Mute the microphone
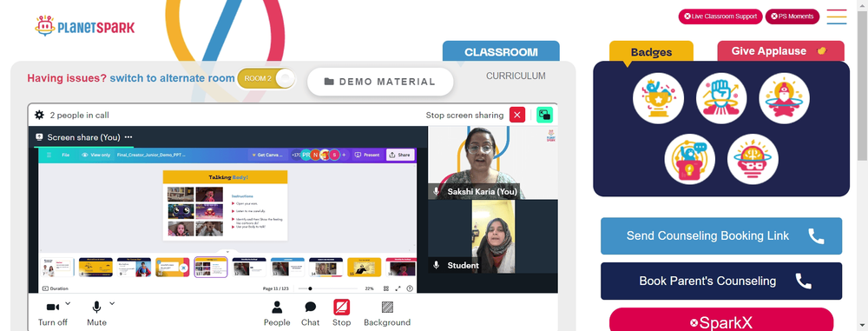 click(x=96, y=314)
